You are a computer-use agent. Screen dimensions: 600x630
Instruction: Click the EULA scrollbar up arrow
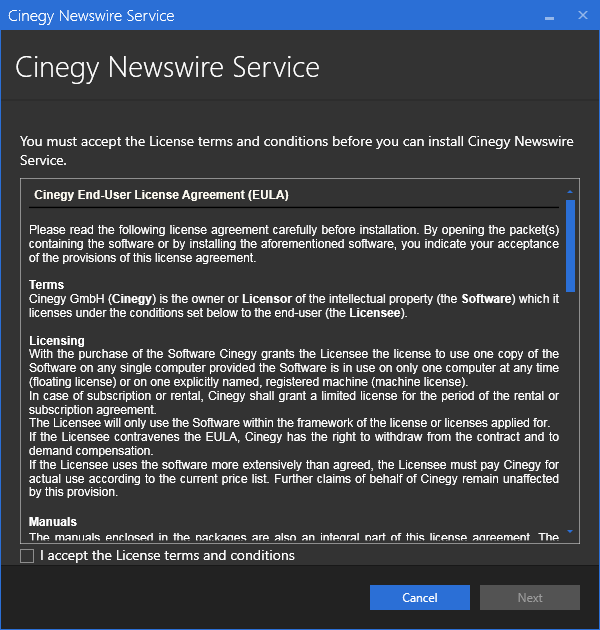pyautogui.click(x=570, y=192)
